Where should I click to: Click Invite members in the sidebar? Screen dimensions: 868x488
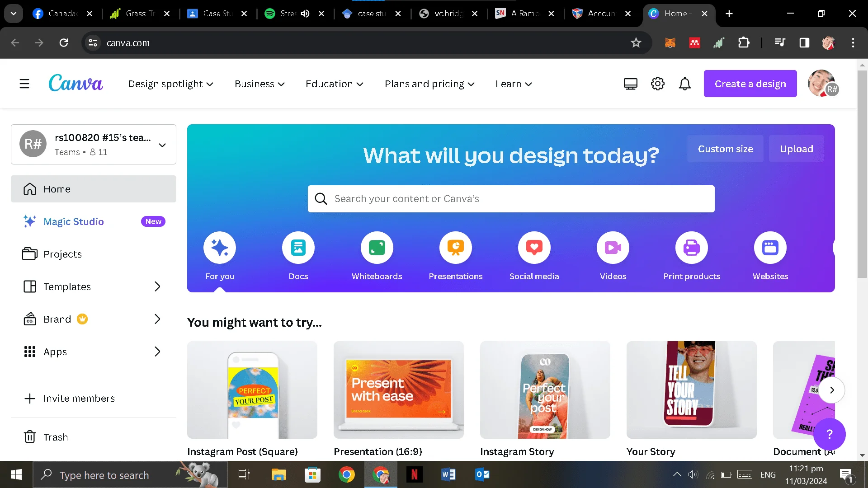pos(94,398)
